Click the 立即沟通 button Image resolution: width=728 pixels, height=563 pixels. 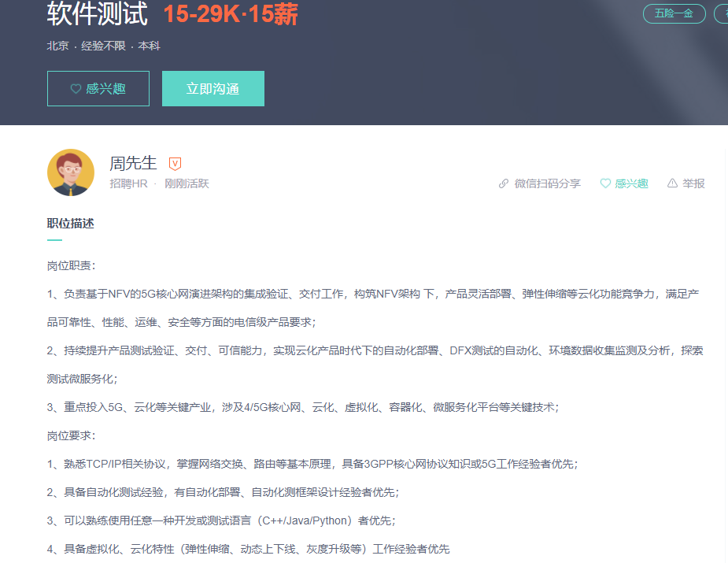point(212,88)
